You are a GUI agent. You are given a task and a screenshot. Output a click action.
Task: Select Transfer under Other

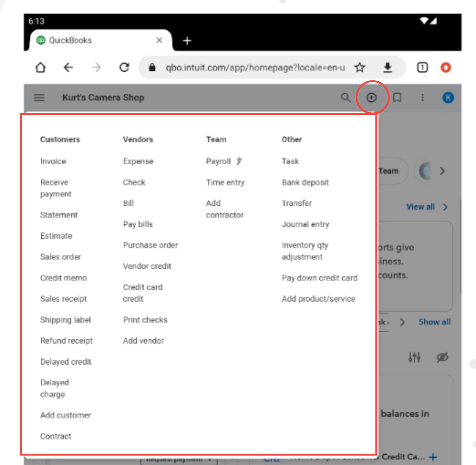point(297,203)
